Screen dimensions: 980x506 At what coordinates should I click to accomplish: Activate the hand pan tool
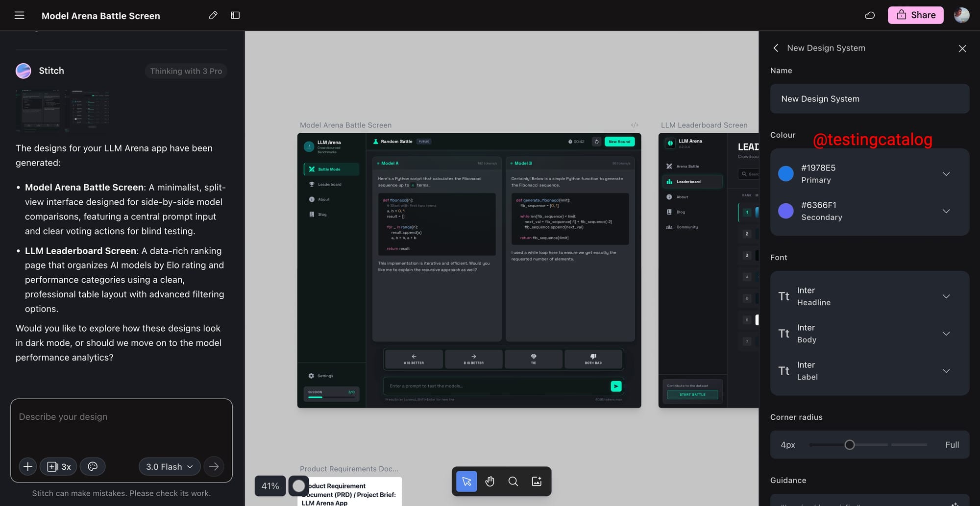coord(490,482)
